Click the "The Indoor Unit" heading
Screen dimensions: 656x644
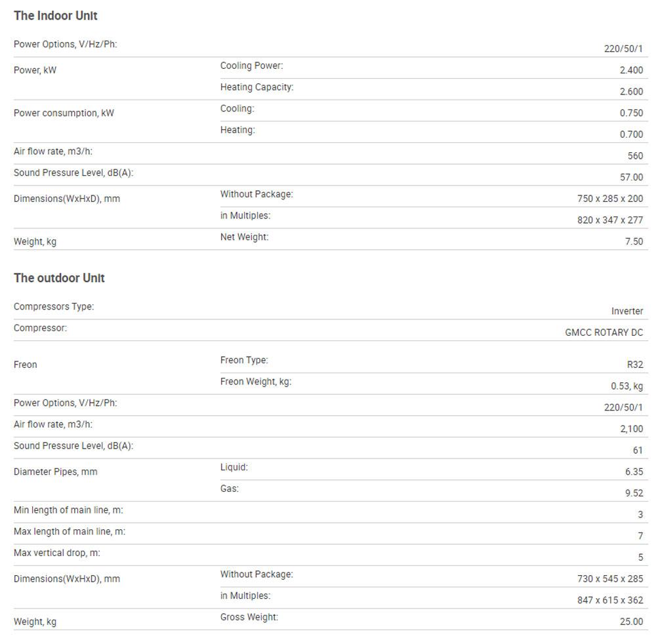point(56,16)
